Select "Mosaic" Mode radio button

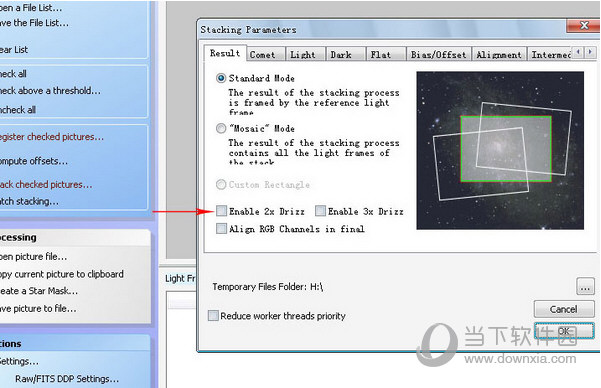click(221, 128)
